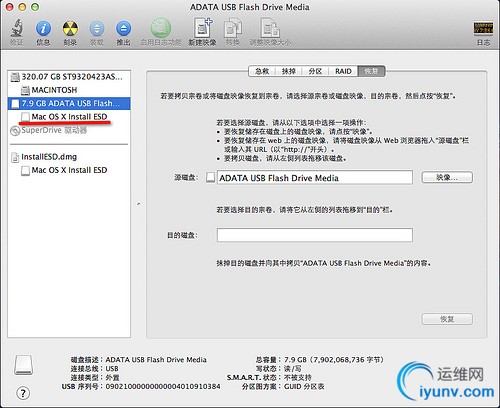The height and width of the screenshot is (408, 500).
Task: Click the window title ADATA USB Flash Drive Media
Action: 250,7
